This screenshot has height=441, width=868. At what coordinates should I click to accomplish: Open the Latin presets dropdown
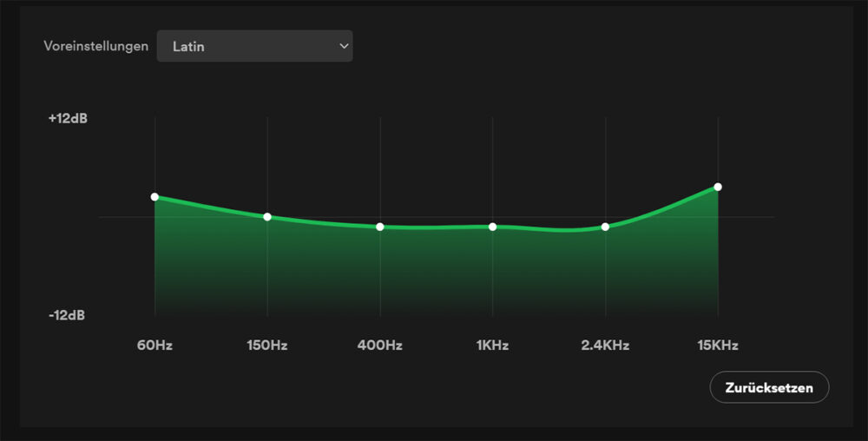[254, 46]
